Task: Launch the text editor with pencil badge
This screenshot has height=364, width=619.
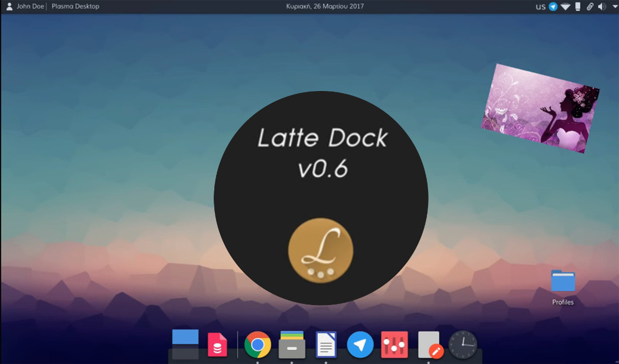Action: click(x=430, y=345)
